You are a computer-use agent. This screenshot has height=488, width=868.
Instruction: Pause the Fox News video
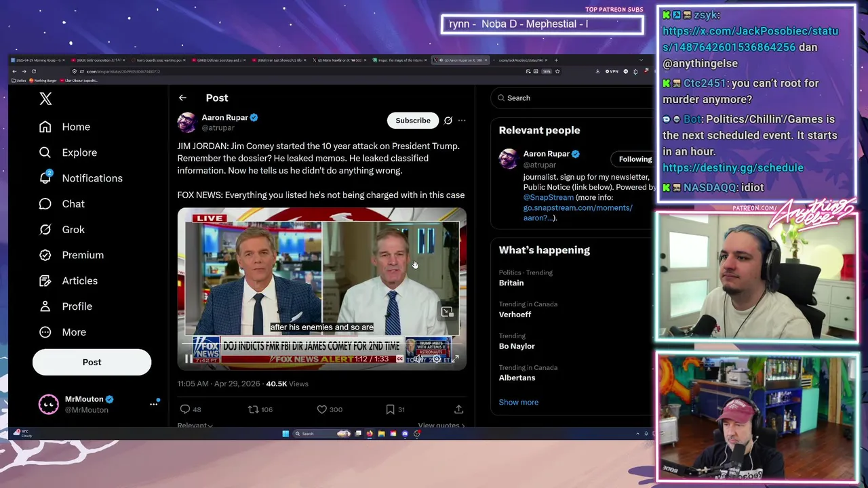tap(189, 359)
